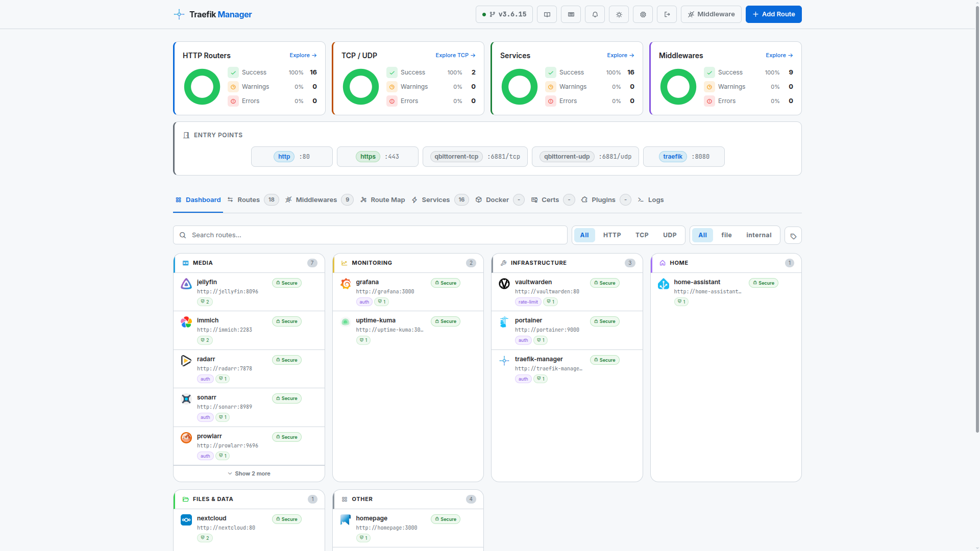This screenshot has height=551, width=980.
Task: Click the auth tag on grafana
Action: click(x=364, y=302)
